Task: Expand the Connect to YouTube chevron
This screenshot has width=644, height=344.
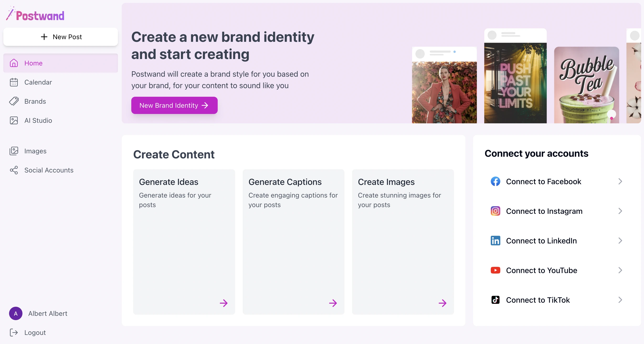Action: pyautogui.click(x=620, y=270)
